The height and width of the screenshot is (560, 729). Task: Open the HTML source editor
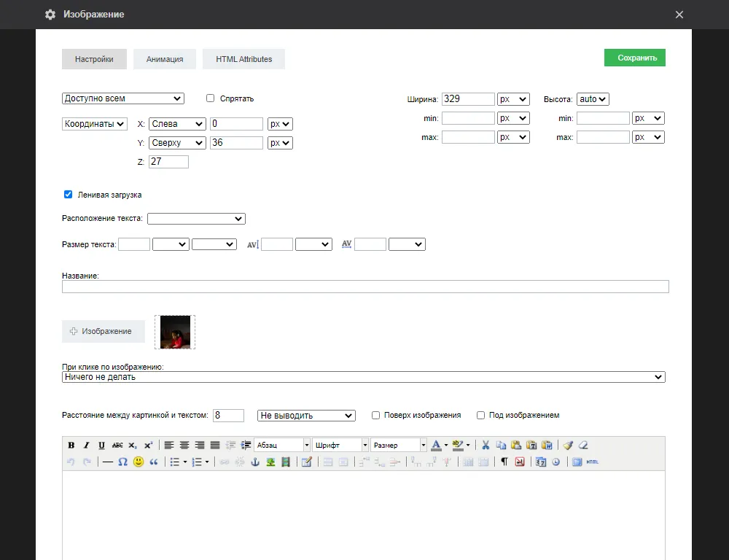(592, 462)
